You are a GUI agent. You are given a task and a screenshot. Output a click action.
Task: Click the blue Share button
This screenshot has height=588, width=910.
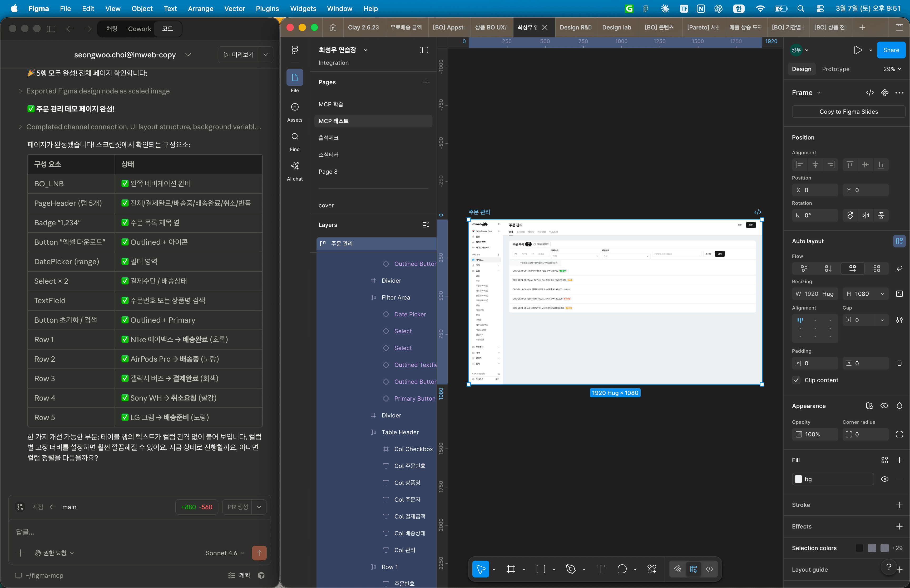tap(891, 50)
